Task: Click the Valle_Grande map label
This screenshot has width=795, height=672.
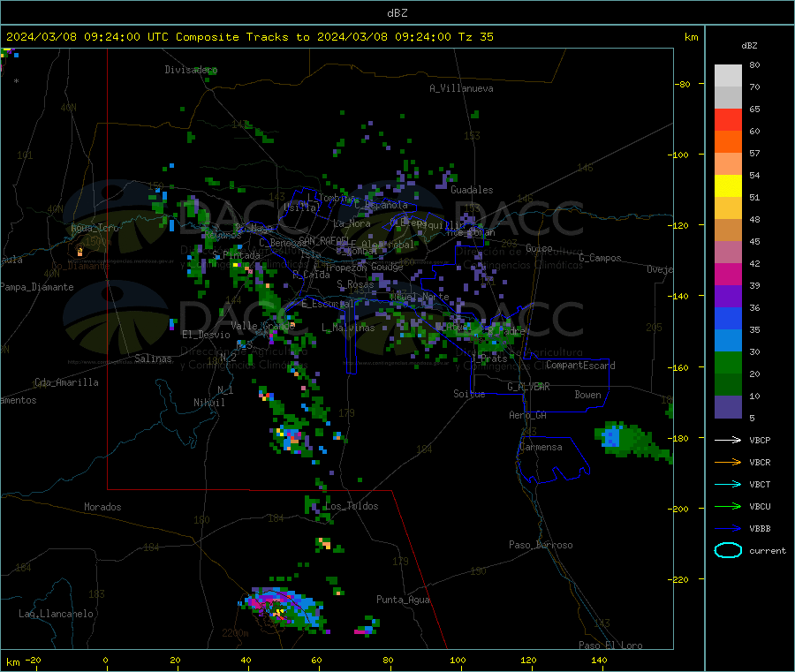Action: coord(262,325)
